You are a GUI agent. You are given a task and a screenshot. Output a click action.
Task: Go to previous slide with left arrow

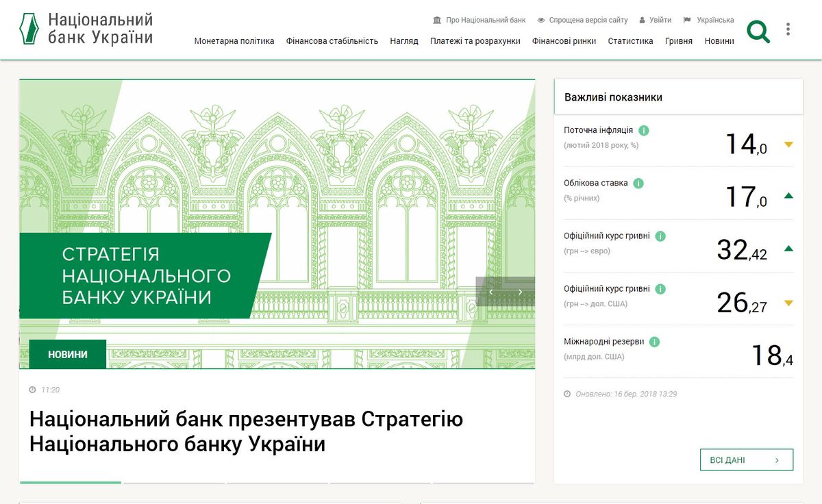coord(490,292)
